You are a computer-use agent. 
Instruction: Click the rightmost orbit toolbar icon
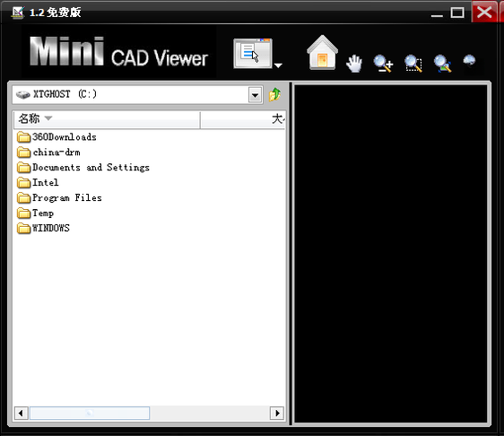coord(469,60)
